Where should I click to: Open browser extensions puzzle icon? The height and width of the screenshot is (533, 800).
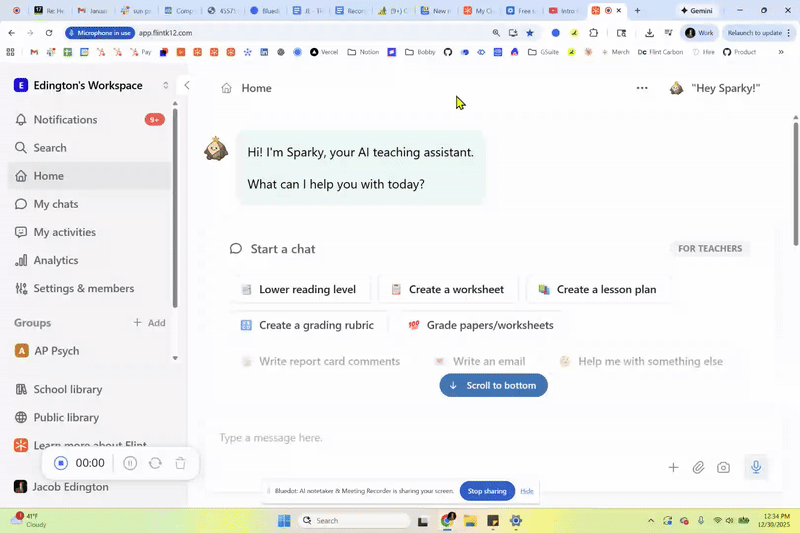point(593,33)
